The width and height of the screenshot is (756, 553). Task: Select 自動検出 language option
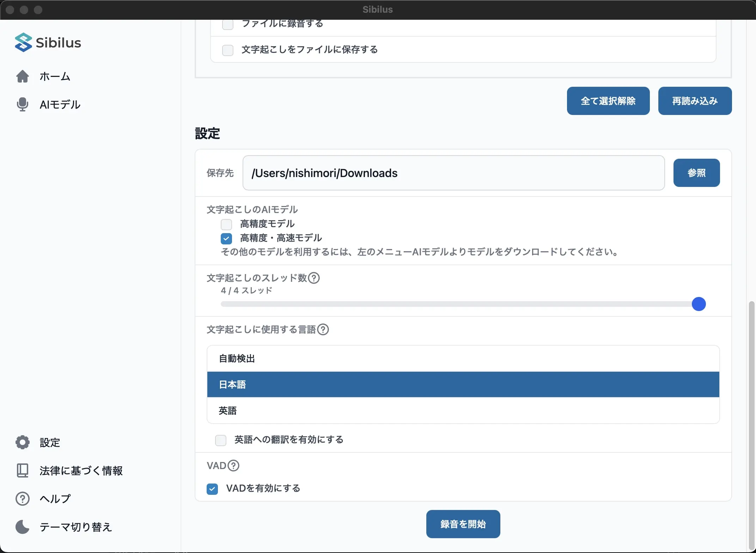[x=463, y=358]
